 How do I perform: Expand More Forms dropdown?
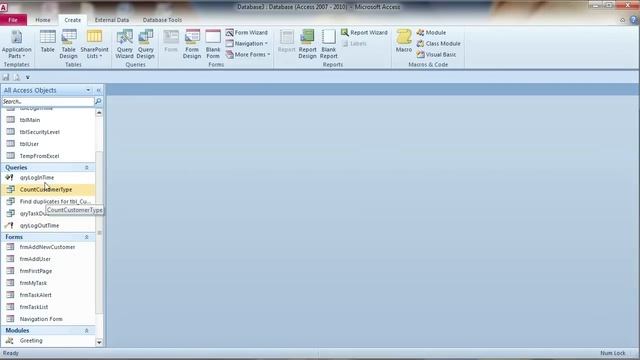pos(248,54)
